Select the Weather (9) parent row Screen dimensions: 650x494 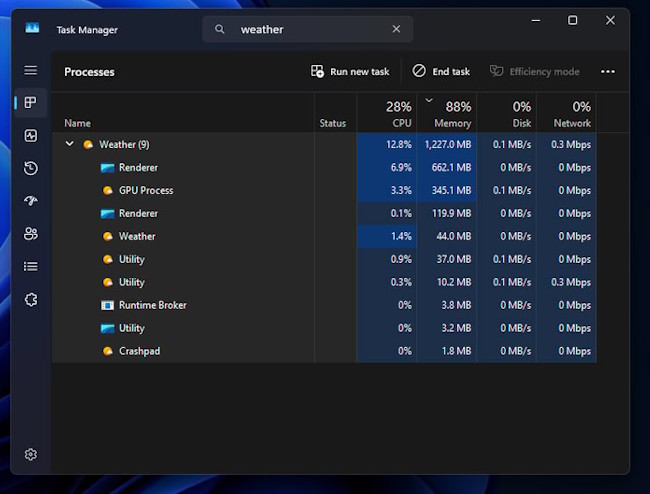point(324,145)
